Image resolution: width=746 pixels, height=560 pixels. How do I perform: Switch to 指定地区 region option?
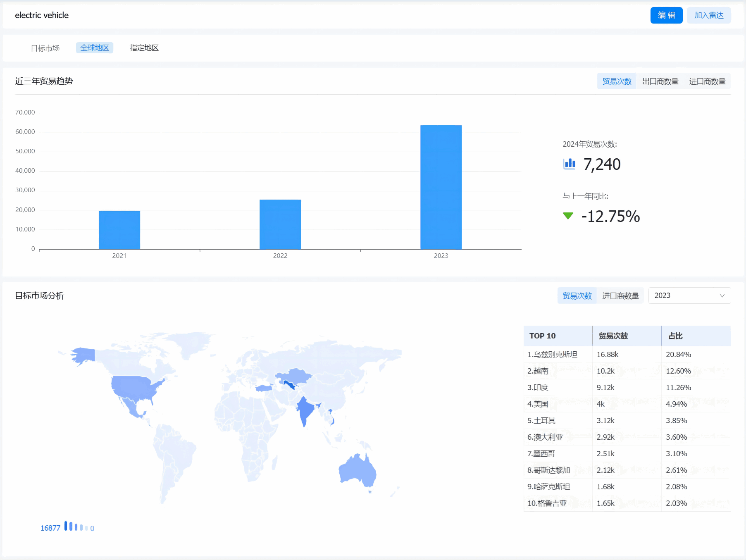coord(144,48)
